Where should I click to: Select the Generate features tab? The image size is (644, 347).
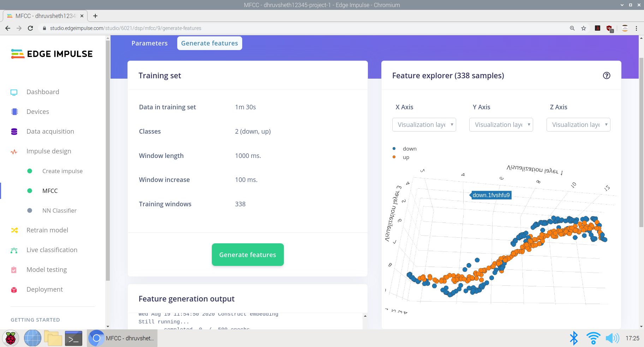209,43
